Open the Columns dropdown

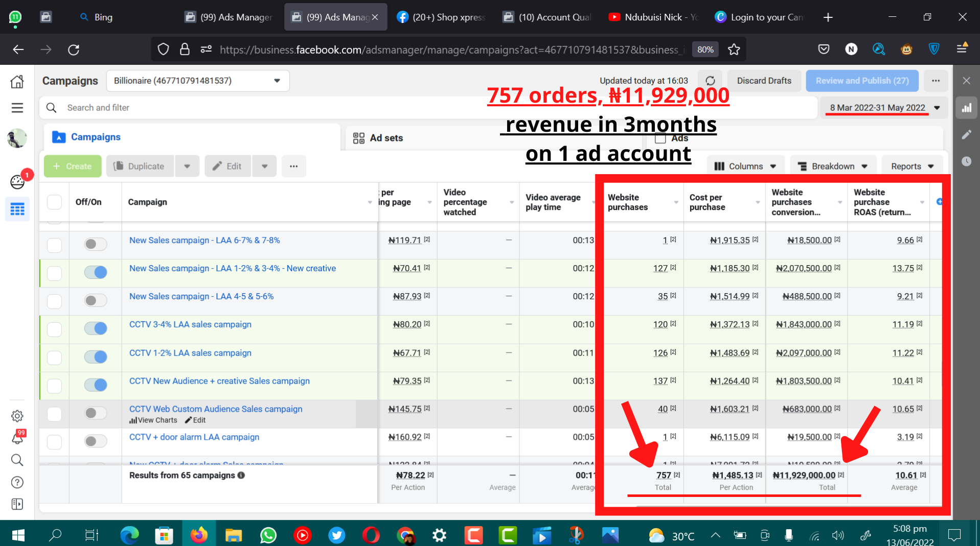click(745, 167)
